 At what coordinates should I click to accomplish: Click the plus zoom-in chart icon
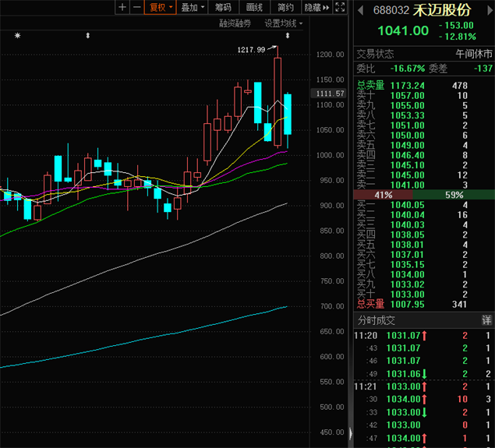122,7
